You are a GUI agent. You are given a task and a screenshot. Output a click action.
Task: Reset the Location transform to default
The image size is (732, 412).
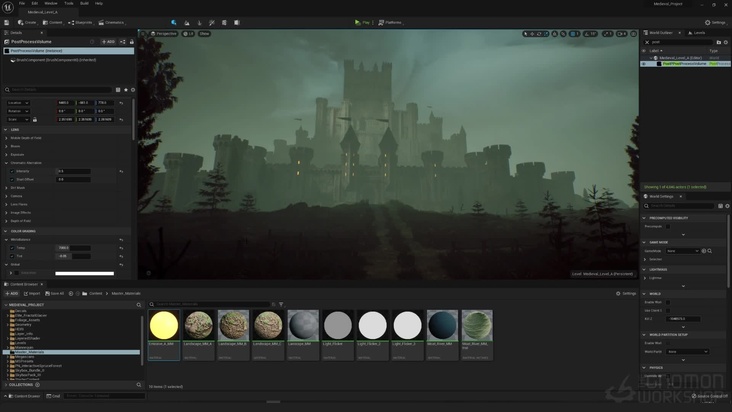[122, 102]
